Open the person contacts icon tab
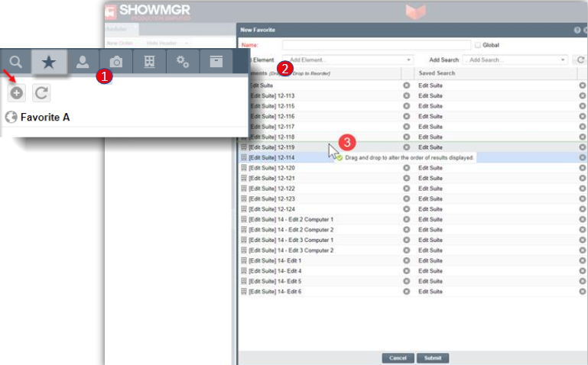Viewport: 588px width, 365px height. 83,62
